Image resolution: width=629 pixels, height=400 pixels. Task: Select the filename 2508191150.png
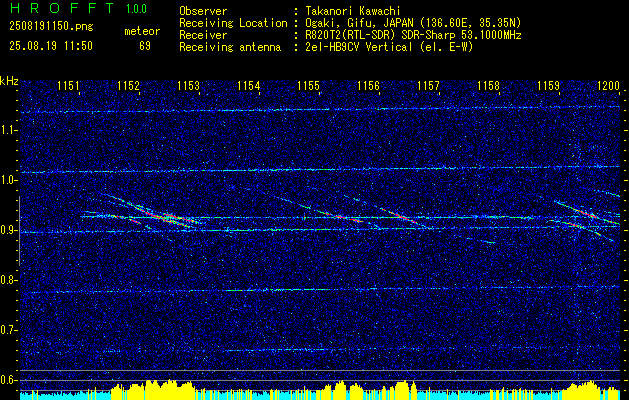tap(51, 27)
